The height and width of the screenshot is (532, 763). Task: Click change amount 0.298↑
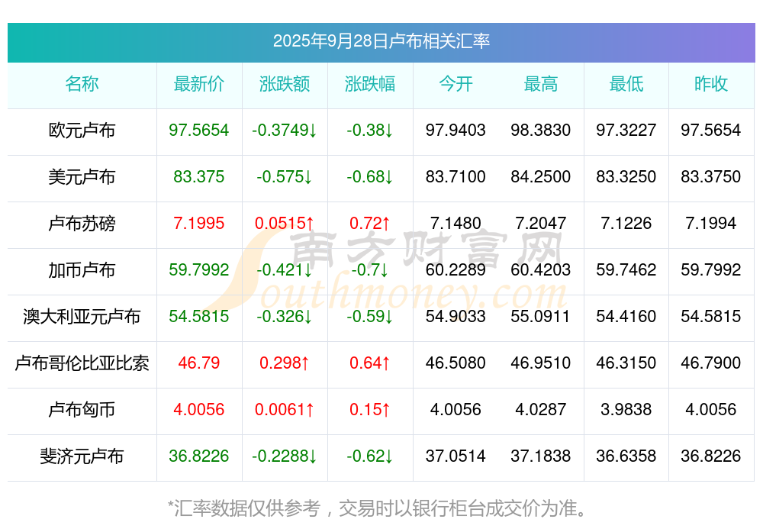pos(285,363)
